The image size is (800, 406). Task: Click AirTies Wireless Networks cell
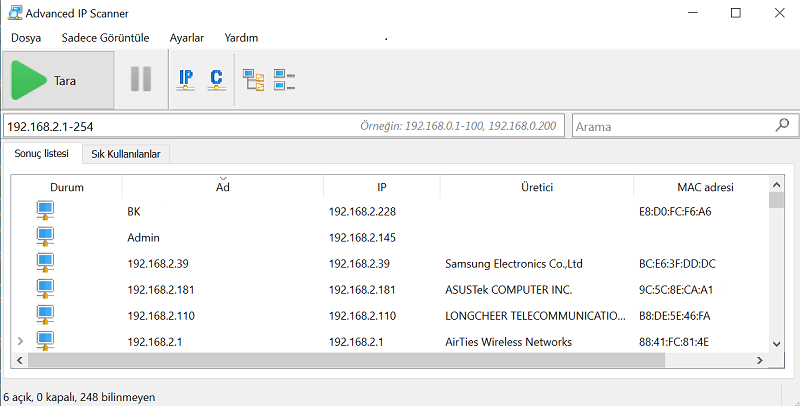click(x=508, y=342)
